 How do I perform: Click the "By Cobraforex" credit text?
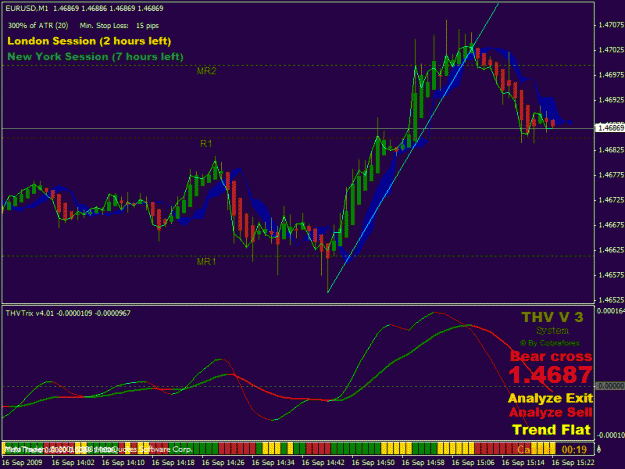coord(550,343)
